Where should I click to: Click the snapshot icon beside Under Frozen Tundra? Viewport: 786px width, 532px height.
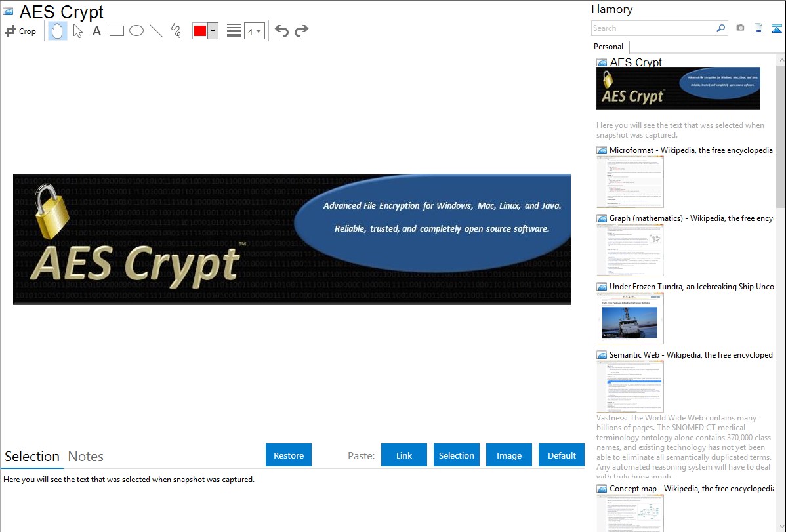tap(602, 287)
